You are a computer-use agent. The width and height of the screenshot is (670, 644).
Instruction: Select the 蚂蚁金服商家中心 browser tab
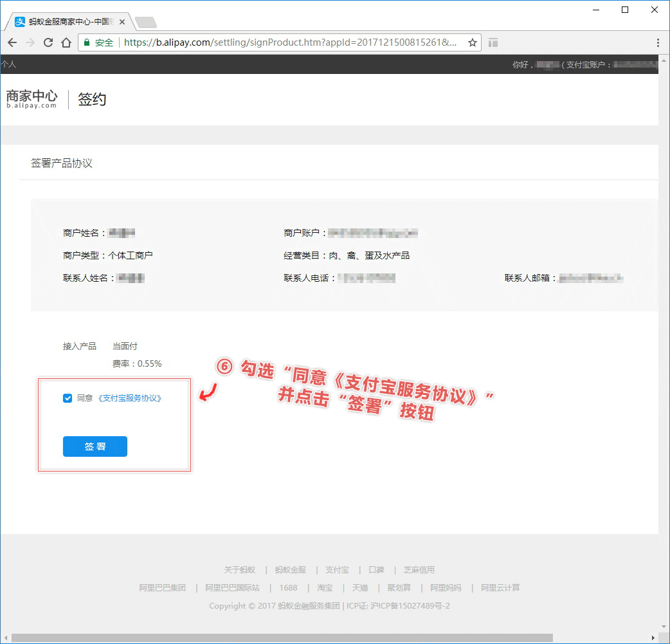click(x=71, y=22)
